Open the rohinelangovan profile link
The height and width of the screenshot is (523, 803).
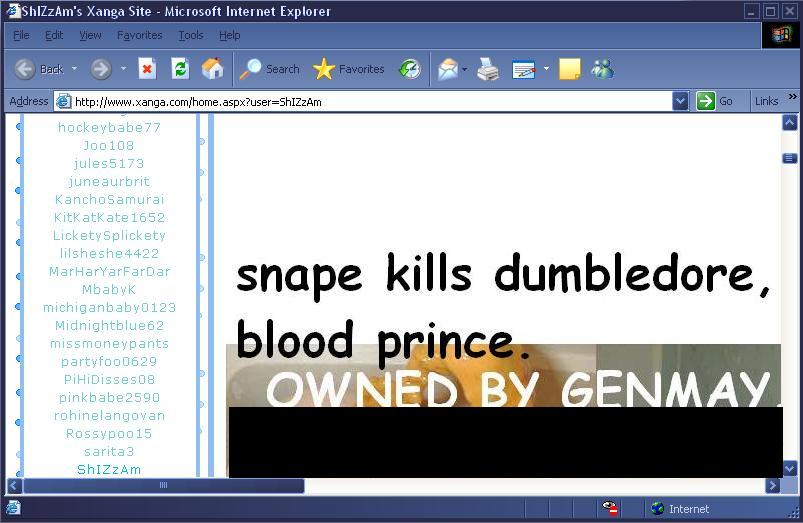pos(109,415)
